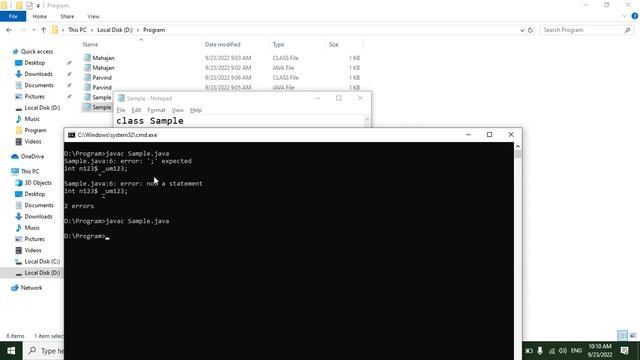Open the volume control in system tray
640x360 pixels.
(x=562, y=351)
